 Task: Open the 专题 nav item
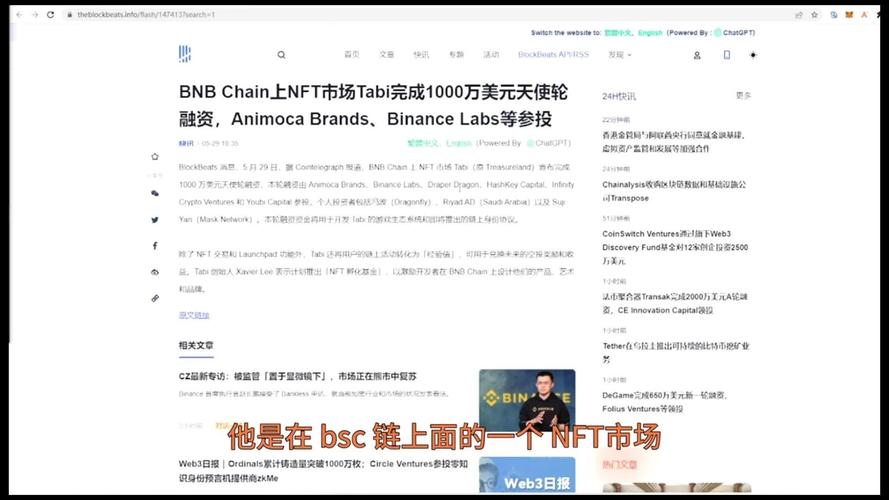456,54
